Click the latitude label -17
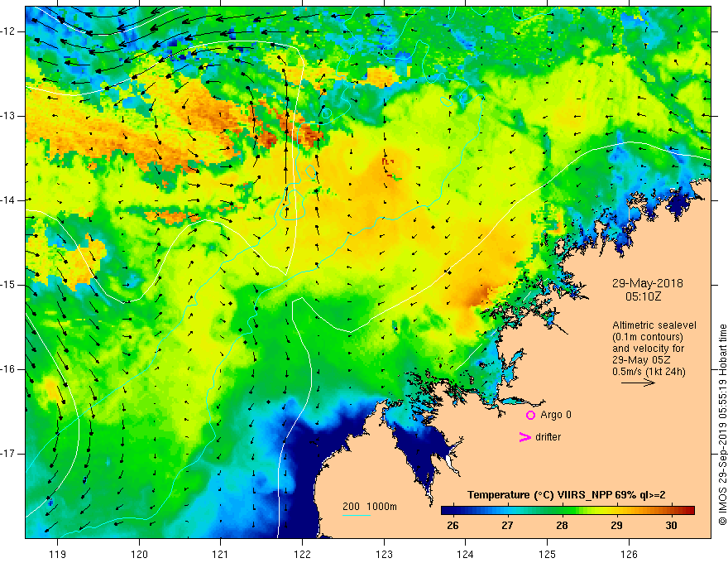This screenshot has width=728, height=563. click(x=8, y=454)
